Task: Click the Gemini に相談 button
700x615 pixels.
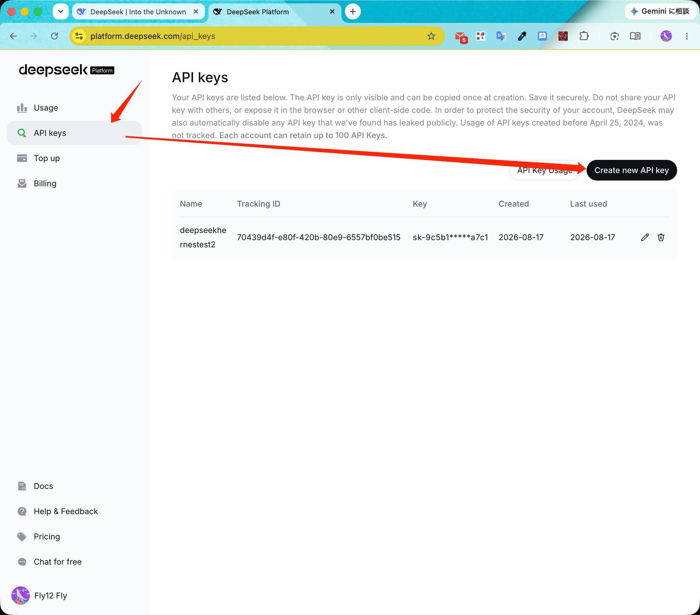Action: tap(660, 11)
